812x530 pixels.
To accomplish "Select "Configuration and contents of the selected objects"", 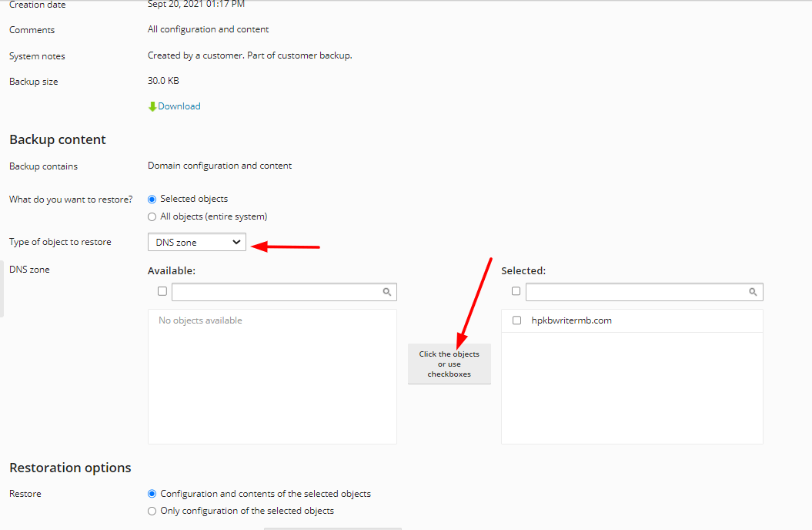I will (x=152, y=494).
